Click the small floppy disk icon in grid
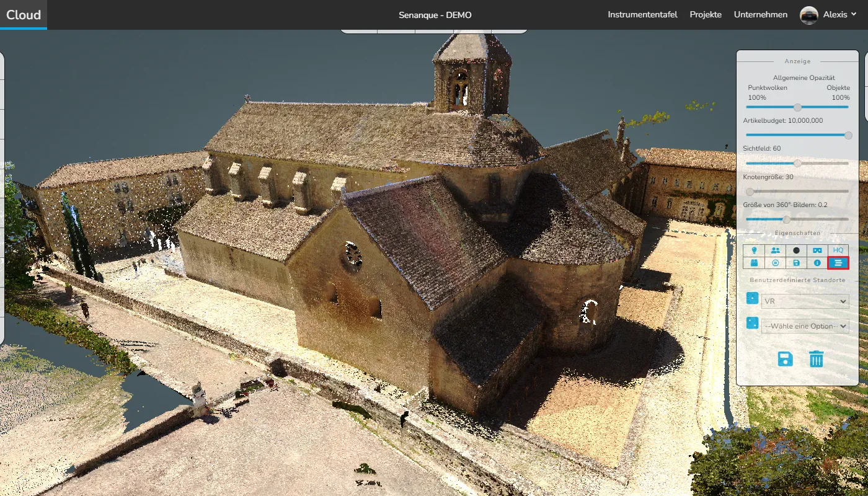Viewport: 868px width, 496px height. tap(796, 263)
